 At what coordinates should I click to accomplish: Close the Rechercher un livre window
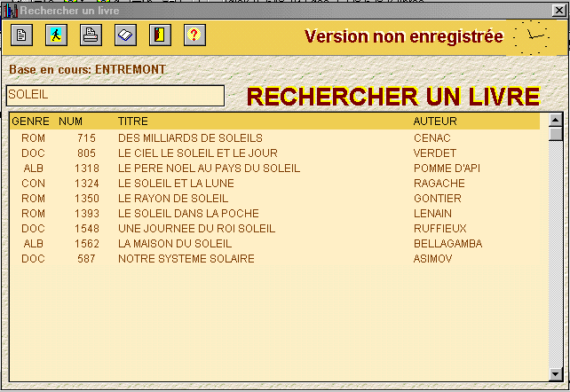point(558,10)
